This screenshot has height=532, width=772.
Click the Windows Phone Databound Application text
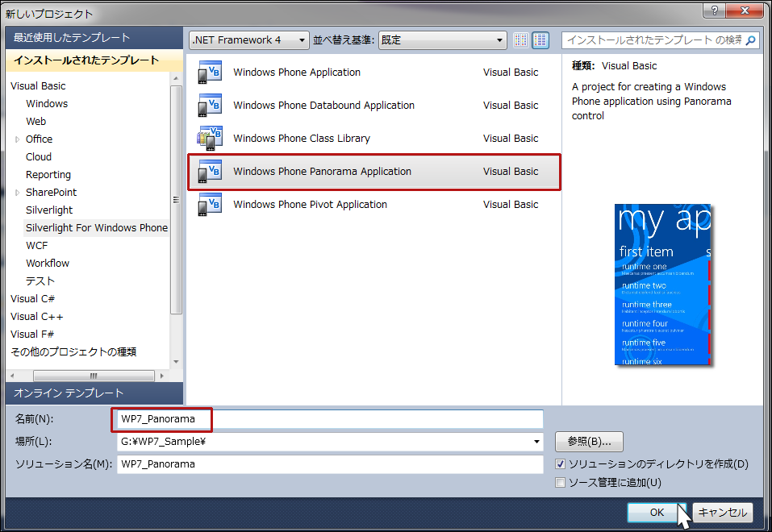tap(324, 106)
